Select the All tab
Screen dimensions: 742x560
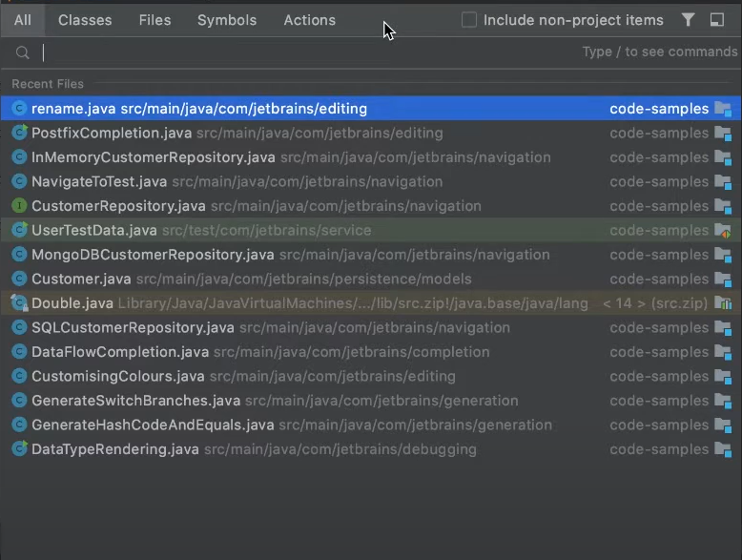click(x=23, y=20)
